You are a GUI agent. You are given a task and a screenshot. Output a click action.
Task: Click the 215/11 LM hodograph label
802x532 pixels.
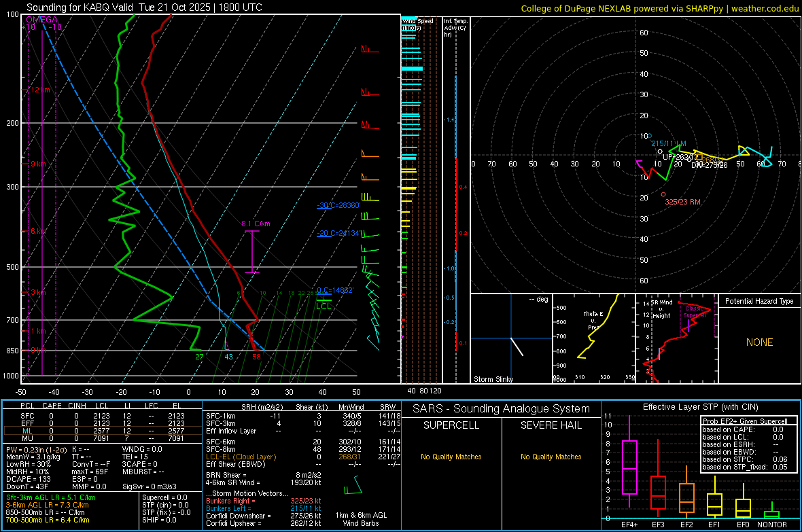(x=669, y=144)
